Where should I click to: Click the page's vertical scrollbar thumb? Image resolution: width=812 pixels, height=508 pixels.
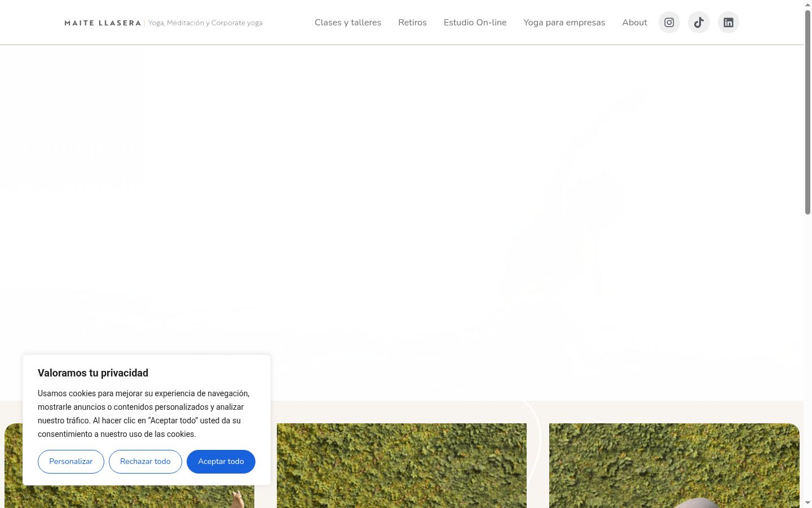[807, 112]
